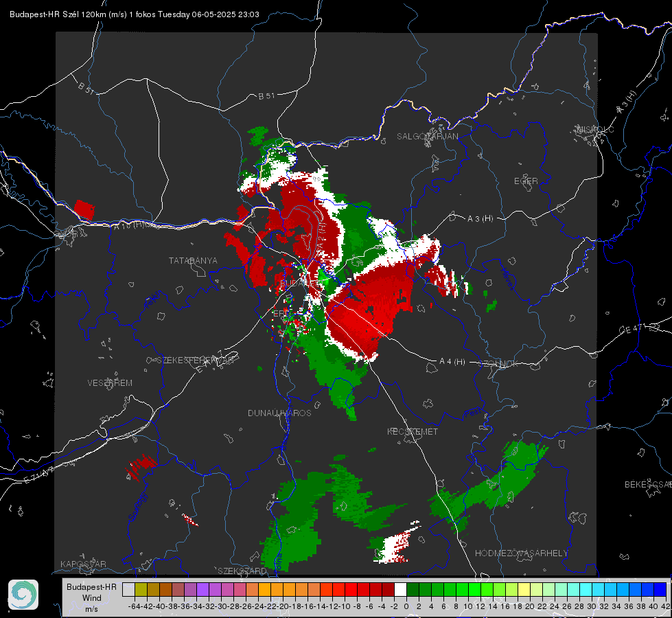
Task: Select the bright green swatch between 10 and 12
Action: tap(474, 589)
